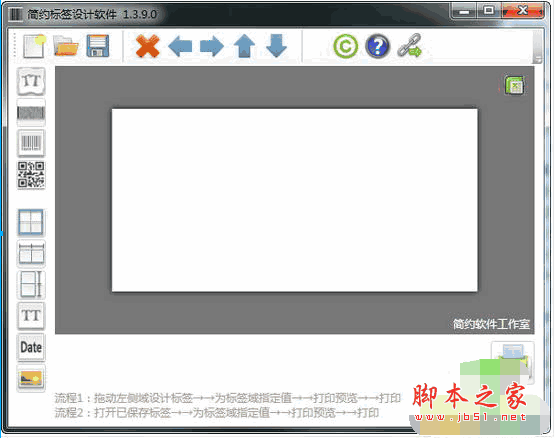This screenshot has width=555, height=438.
Task: Minimize the label design window
Action: pyautogui.click(x=464, y=11)
